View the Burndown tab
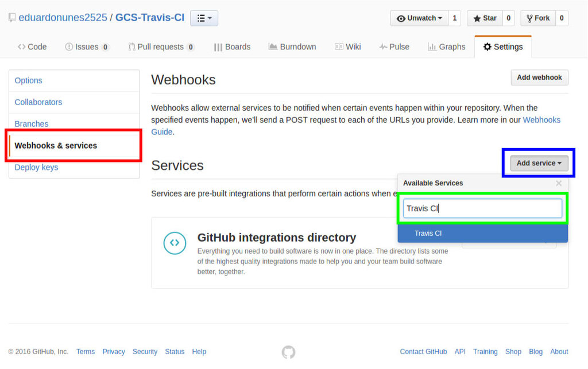Image resolution: width=588 pixels, height=369 pixels. click(x=292, y=47)
